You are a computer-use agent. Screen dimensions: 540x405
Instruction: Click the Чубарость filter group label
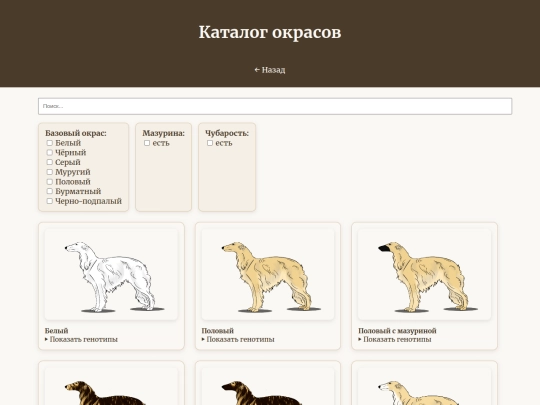(x=227, y=133)
